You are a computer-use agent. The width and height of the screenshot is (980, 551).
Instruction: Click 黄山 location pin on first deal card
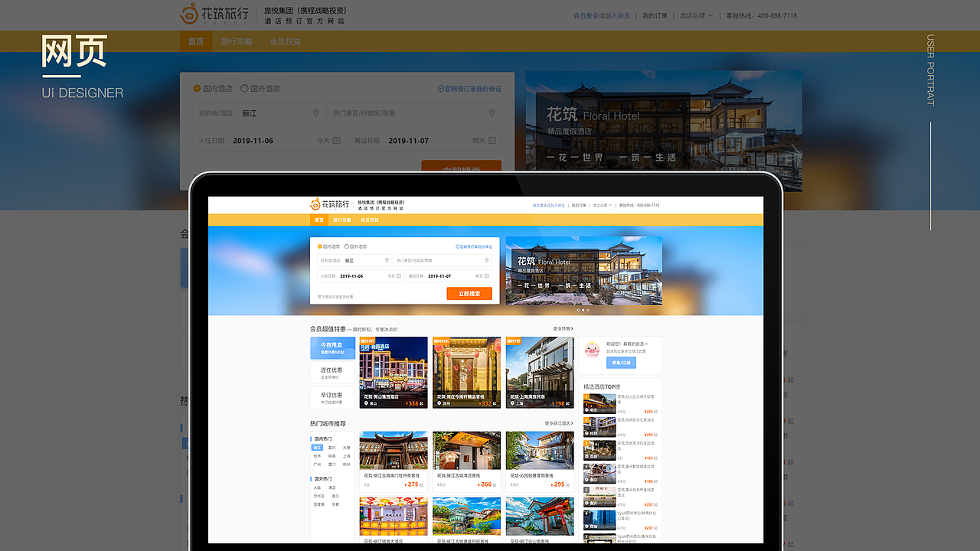click(366, 403)
